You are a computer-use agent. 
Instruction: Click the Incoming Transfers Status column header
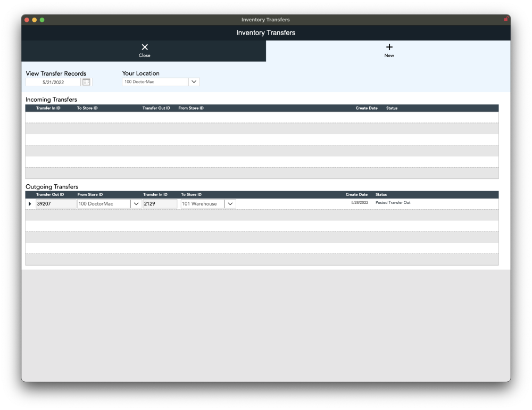point(392,108)
